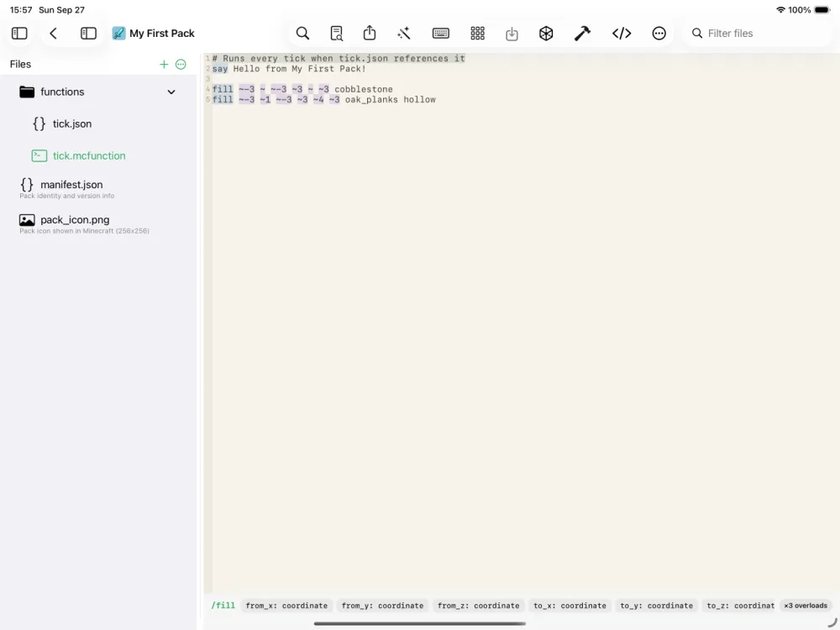Viewport: 840px width, 630px height.
Task: Collapse the functions folder chevron
Action: click(x=171, y=92)
